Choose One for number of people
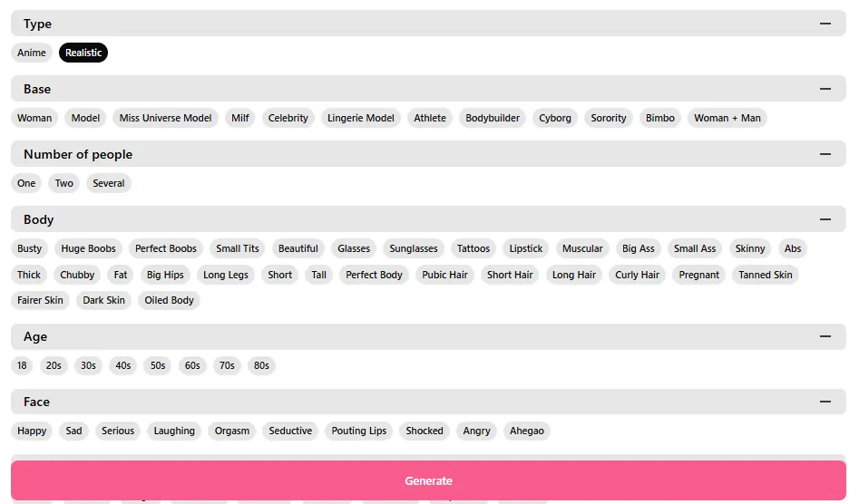The width and height of the screenshot is (859, 504). tap(26, 183)
